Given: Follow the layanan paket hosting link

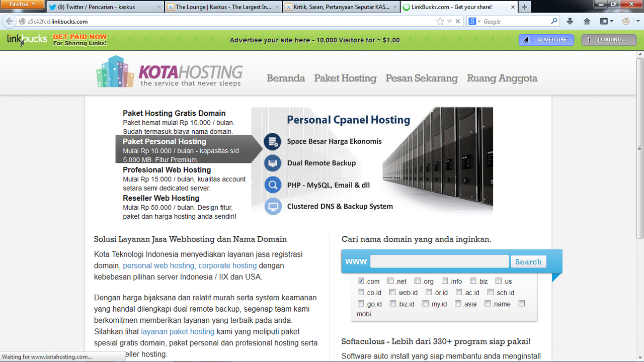Looking at the screenshot, I should (178, 331).
